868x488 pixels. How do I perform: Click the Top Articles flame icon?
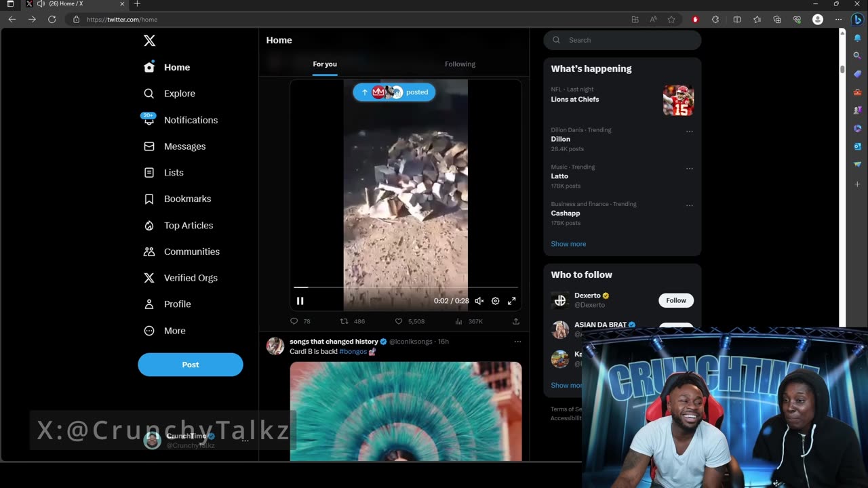149,226
